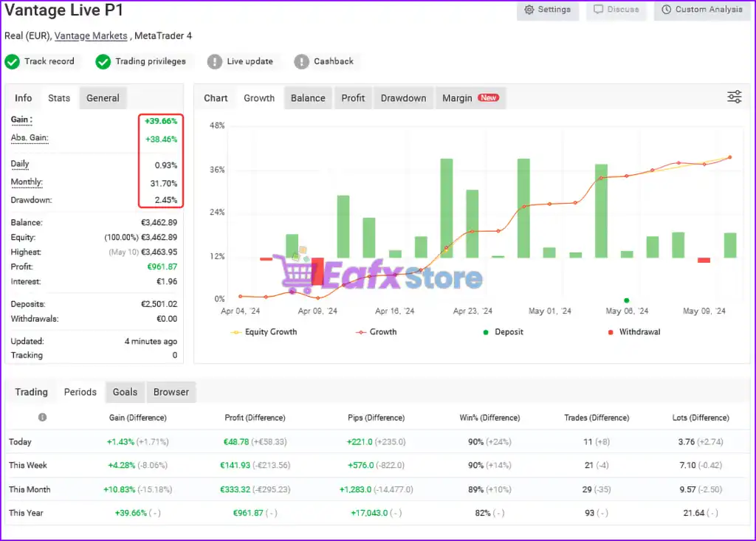
Task: Click the Lots (Difference) column header
Action: 701,418
